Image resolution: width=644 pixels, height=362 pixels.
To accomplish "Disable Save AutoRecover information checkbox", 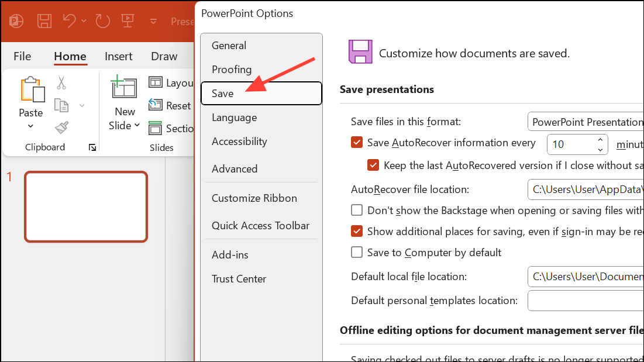I will pos(357,142).
